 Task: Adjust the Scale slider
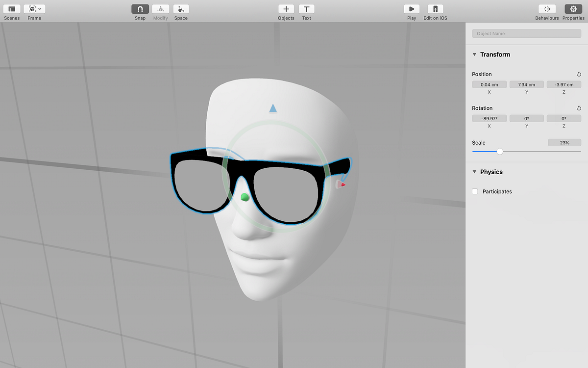(x=499, y=152)
